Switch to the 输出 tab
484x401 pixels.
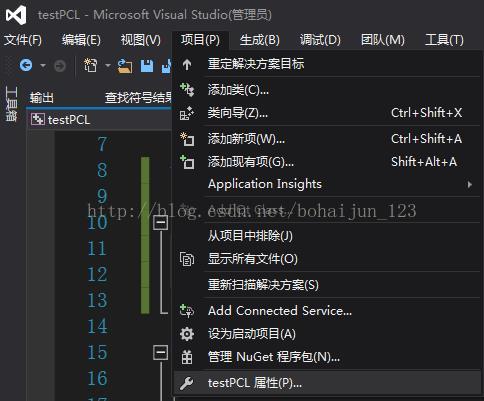(42, 98)
